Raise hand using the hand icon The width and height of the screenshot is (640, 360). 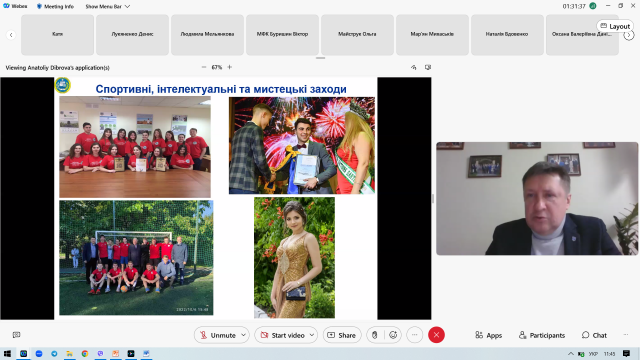pyautogui.click(x=375, y=335)
